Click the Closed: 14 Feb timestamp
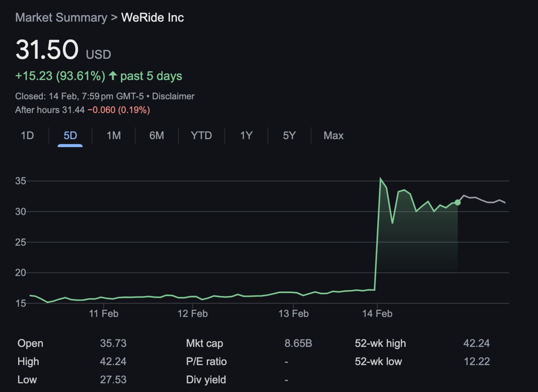Screen dimensions: 538x392 point(80,96)
